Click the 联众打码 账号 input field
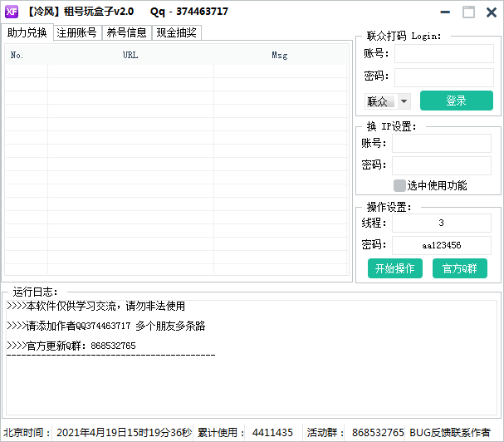Screen dimensions: 504x442 [x=443, y=54]
